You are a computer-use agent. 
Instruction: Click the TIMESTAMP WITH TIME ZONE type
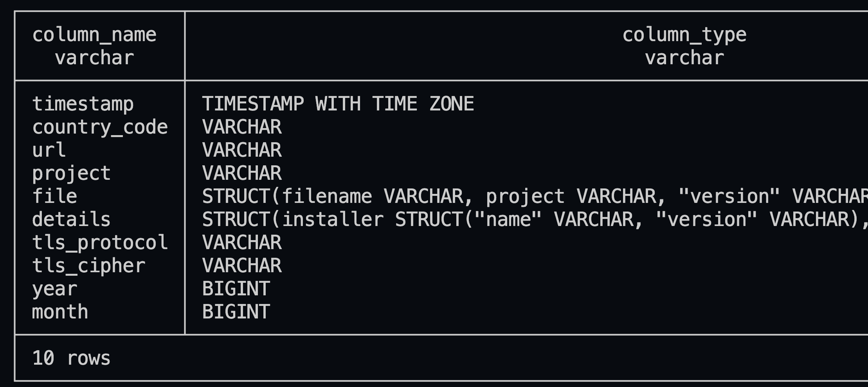pyautogui.click(x=338, y=104)
